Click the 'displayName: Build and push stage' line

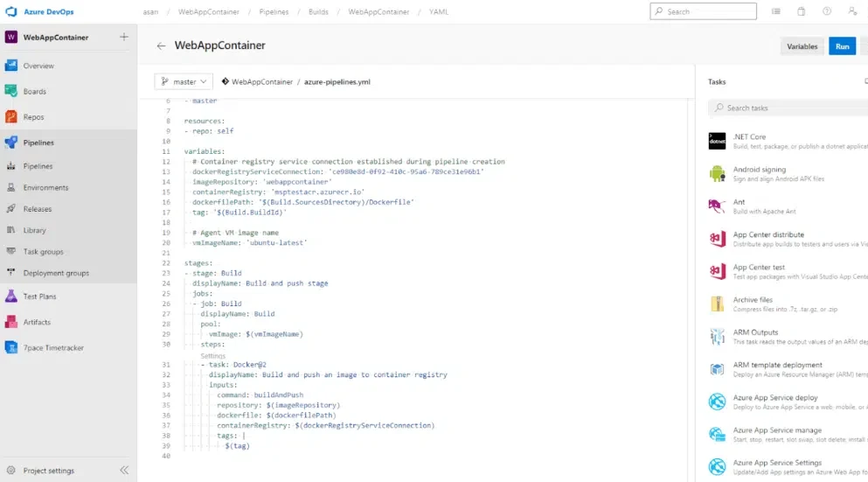(260, 283)
